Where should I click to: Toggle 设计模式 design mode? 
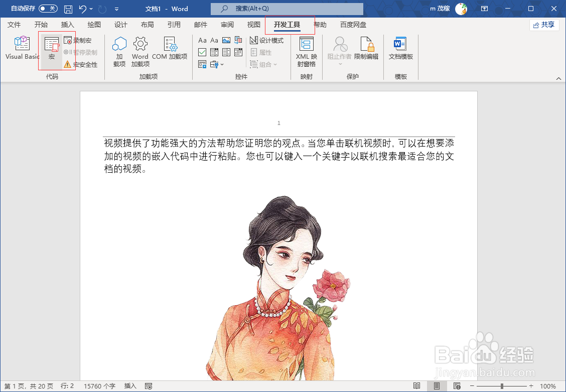pyautogui.click(x=267, y=41)
